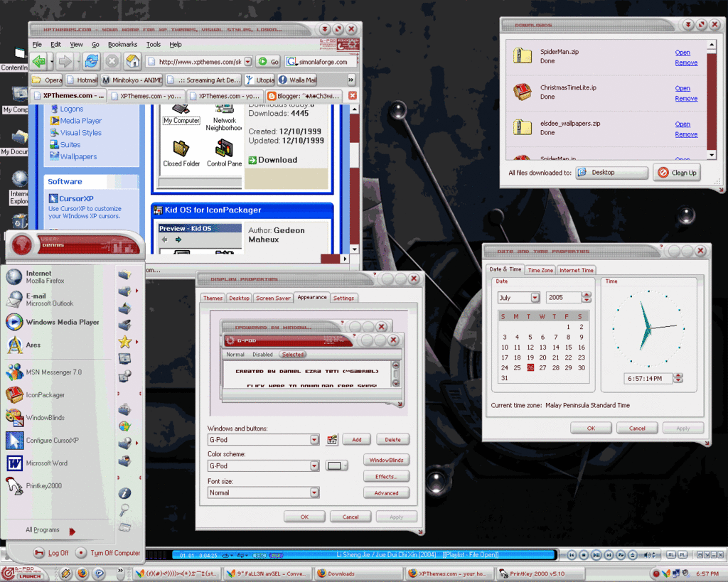Image resolution: width=728 pixels, height=582 pixels.
Task: Launch WindowBlinds from the start menu
Action: point(36,418)
